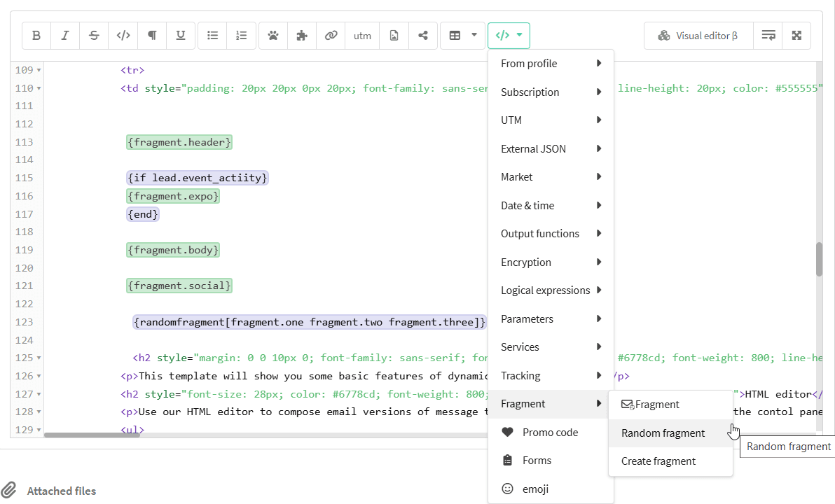Screen dimensions: 835x504
Task: Open the utm toolbar button
Action: click(362, 36)
